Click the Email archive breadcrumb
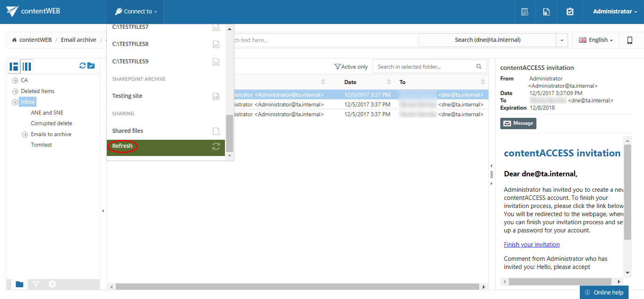 point(78,40)
